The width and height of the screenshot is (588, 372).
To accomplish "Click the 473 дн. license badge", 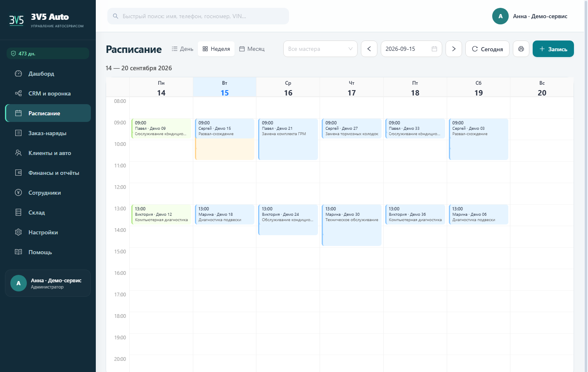I will coord(48,53).
